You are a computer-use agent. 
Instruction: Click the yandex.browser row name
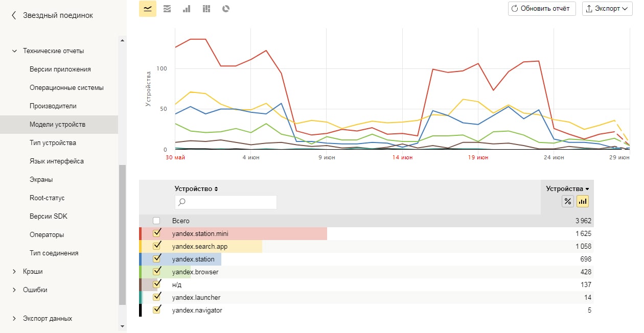(x=195, y=272)
